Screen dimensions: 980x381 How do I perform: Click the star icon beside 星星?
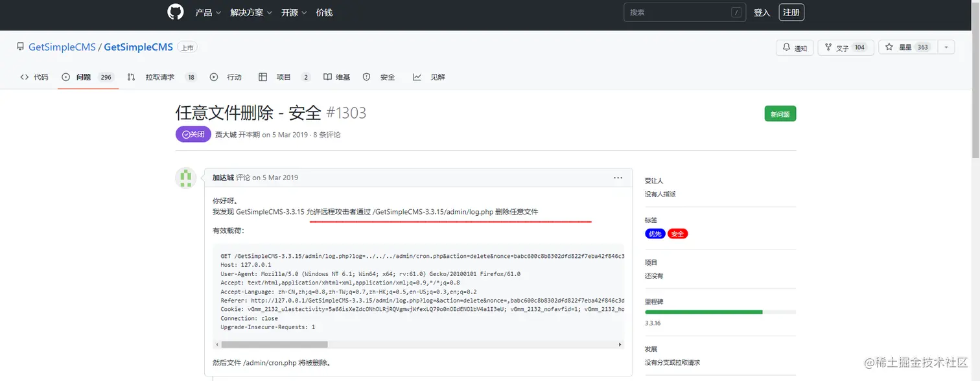click(x=889, y=47)
